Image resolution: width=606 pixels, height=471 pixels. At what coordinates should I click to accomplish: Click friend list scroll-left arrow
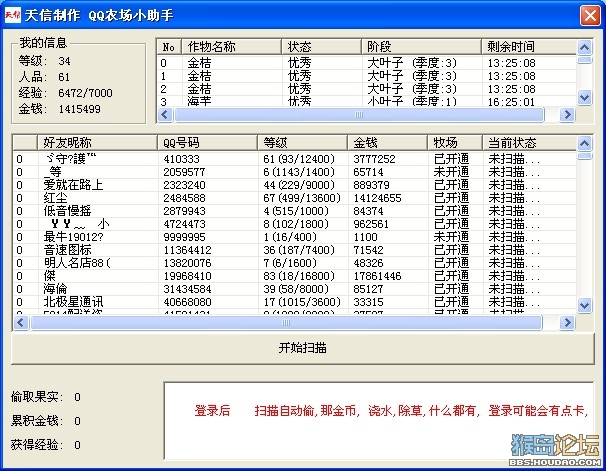click(21, 323)
